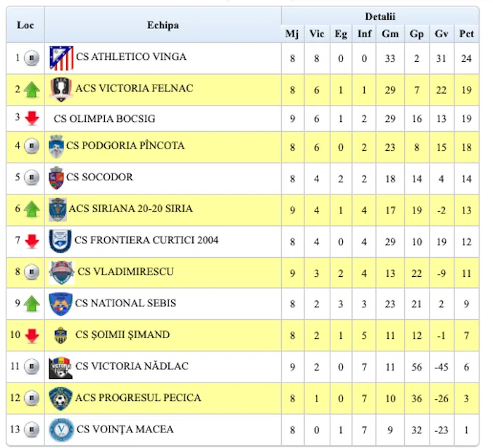Screen dimensions: 493x448
Task: Click the CS Podgoria Pîncota crest
Action: (56, 147)
